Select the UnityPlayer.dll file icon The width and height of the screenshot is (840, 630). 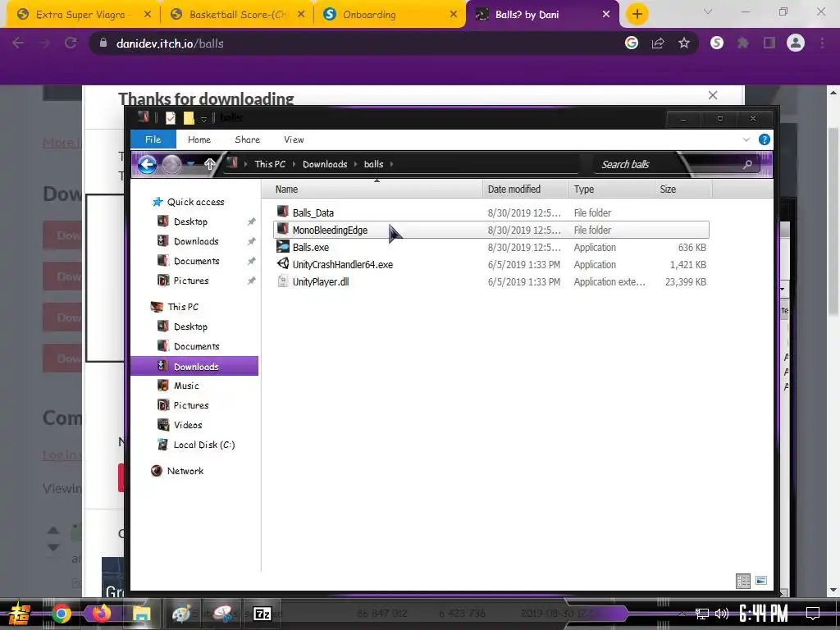pos(283,281)
